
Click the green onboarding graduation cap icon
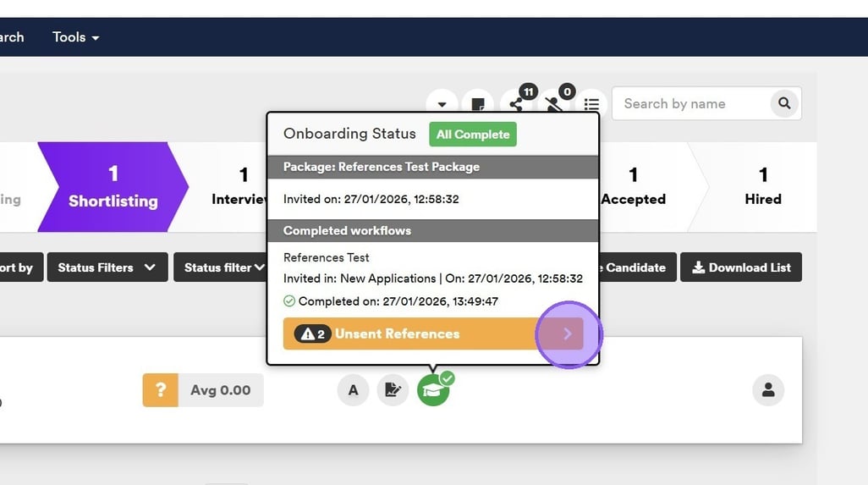click(433, 390)
